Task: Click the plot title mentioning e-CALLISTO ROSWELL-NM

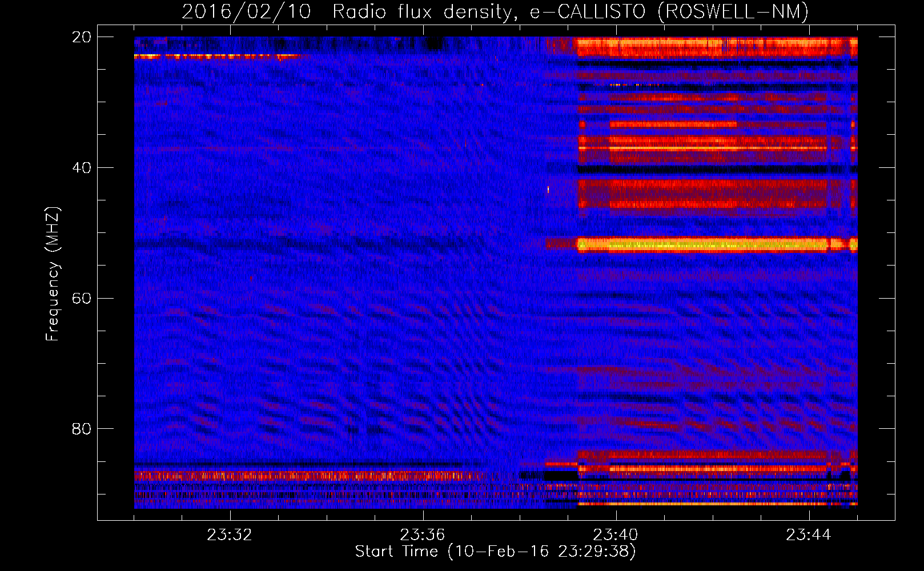Action: [x=495, y=11]
